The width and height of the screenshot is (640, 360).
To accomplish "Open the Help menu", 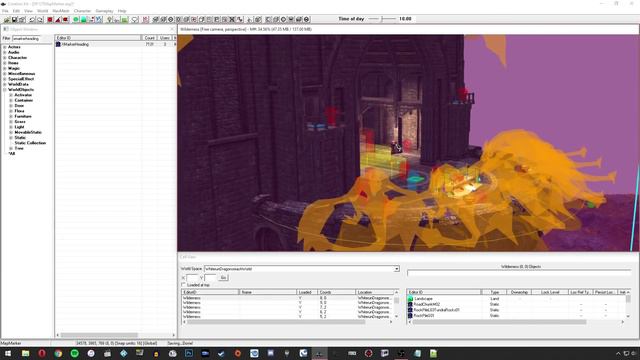I will tap(122, 11).
